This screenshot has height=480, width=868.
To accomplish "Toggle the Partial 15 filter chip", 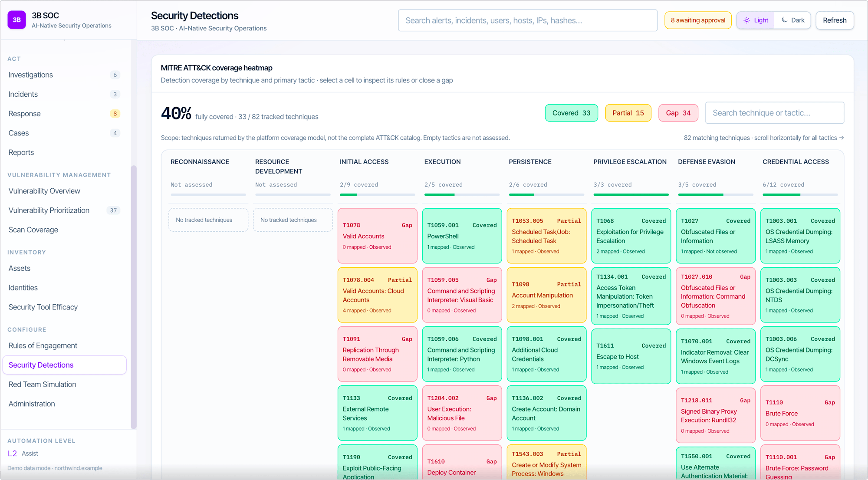I will 628,113.
